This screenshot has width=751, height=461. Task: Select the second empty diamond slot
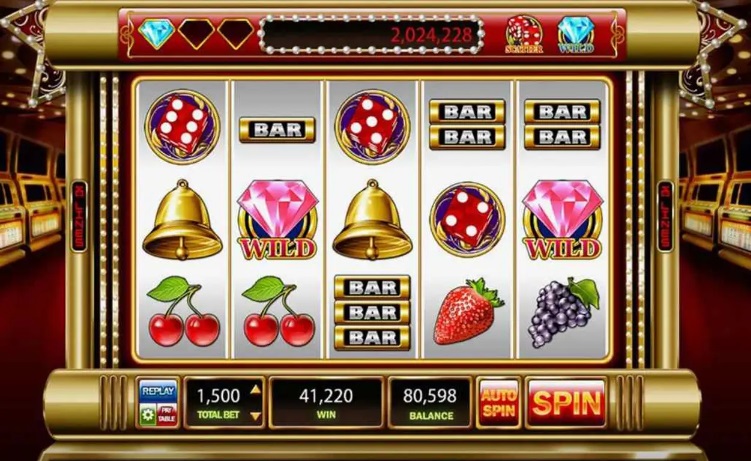196,34
